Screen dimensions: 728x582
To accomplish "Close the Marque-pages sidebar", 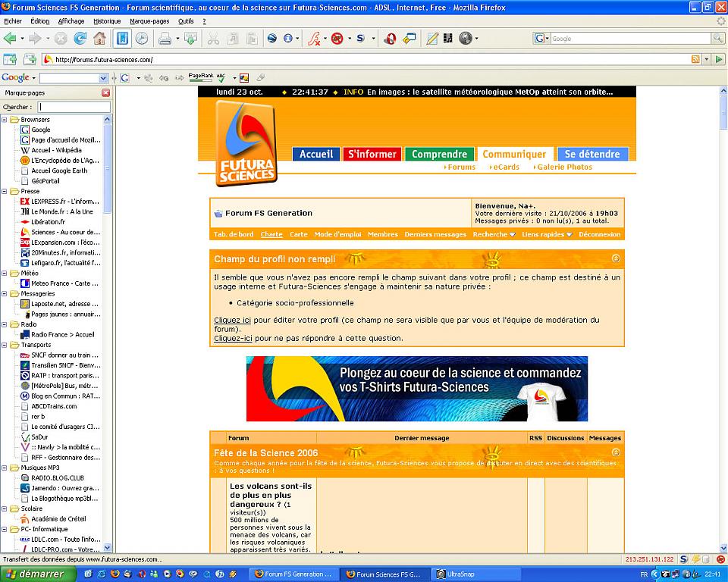I will click(x=106, y=92).
